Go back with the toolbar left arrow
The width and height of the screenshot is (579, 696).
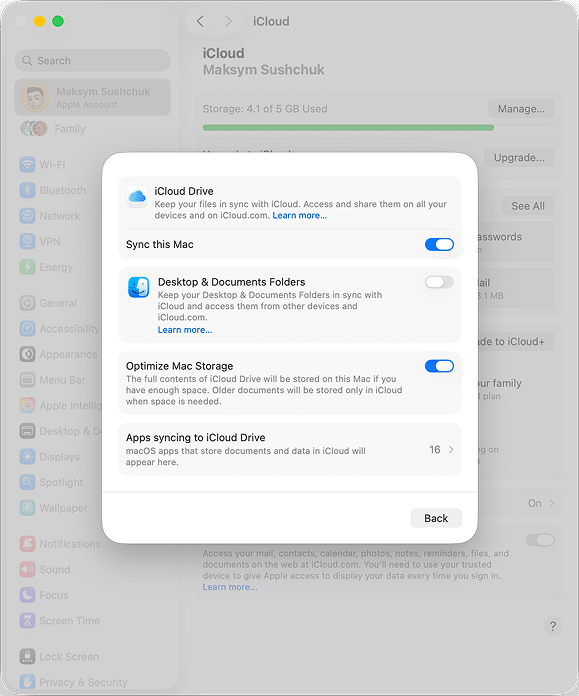[x=200, y=21]
